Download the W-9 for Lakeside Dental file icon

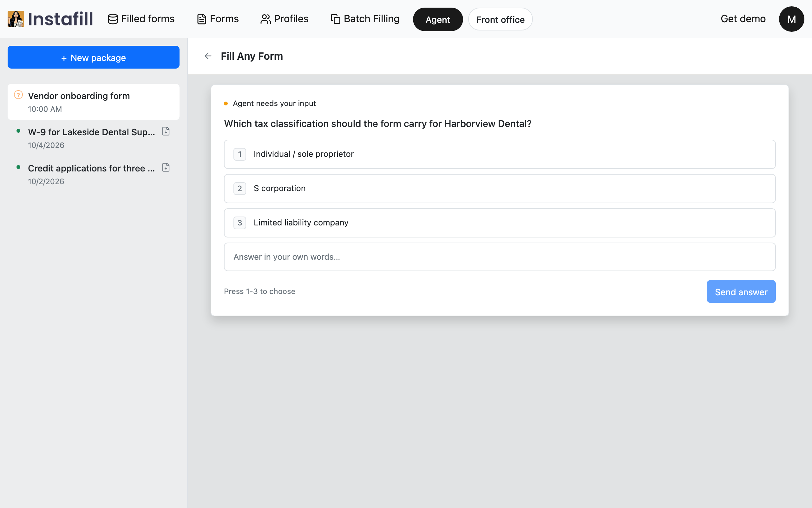pos(166,131)
